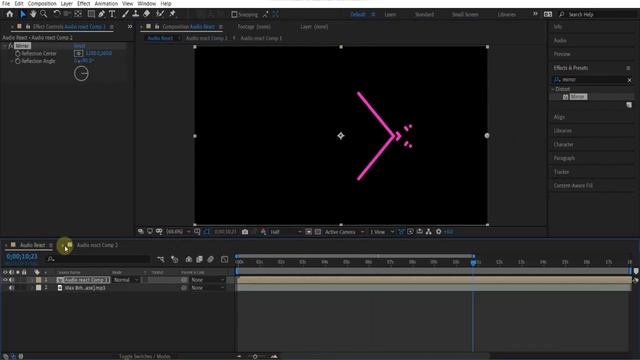Select the Brush tool

(x=125, y=14)
